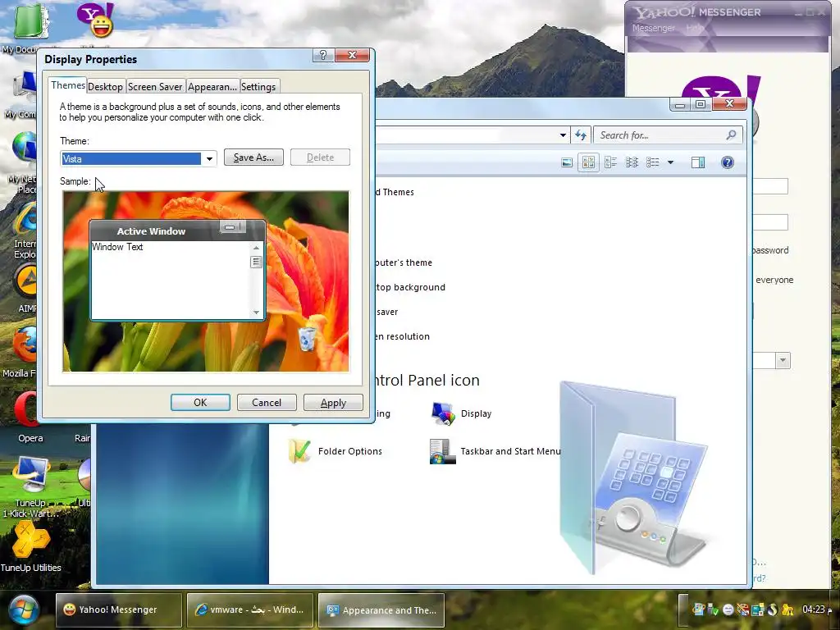Click the Display Properties help question button

(x=323, y=55)
